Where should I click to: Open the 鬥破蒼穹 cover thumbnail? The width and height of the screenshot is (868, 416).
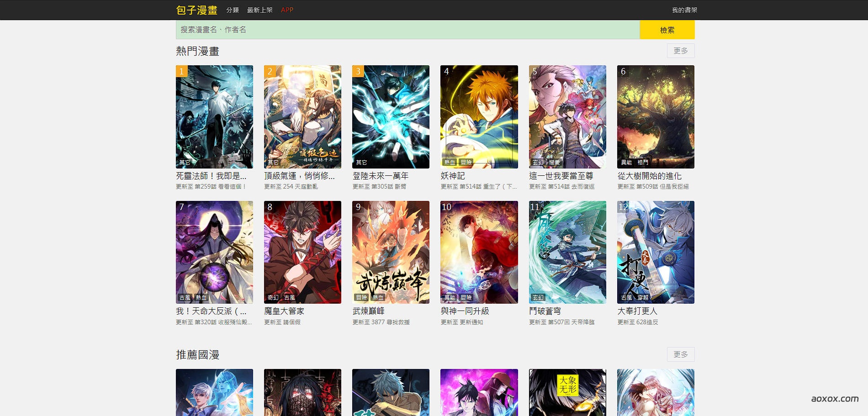567,252
